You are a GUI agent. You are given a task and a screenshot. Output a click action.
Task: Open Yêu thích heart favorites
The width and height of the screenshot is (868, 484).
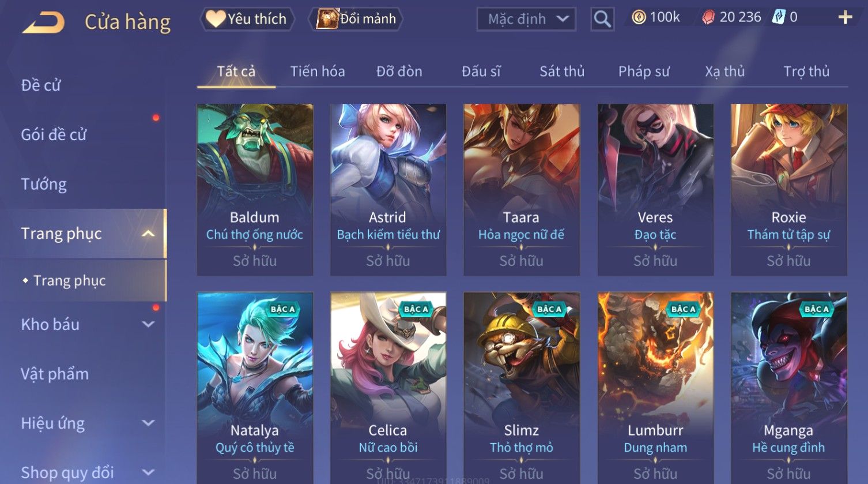pyautogui.click(x=247, y=19)
